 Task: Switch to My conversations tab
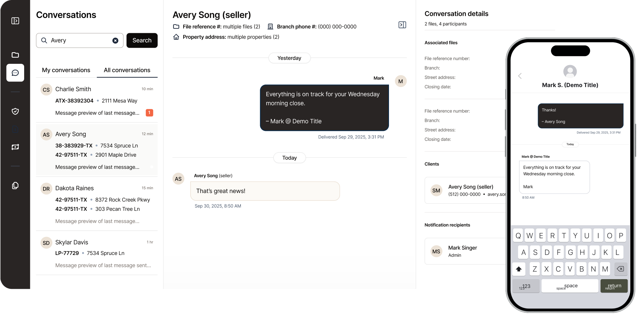pyautogui.click(x=66, y=70)
